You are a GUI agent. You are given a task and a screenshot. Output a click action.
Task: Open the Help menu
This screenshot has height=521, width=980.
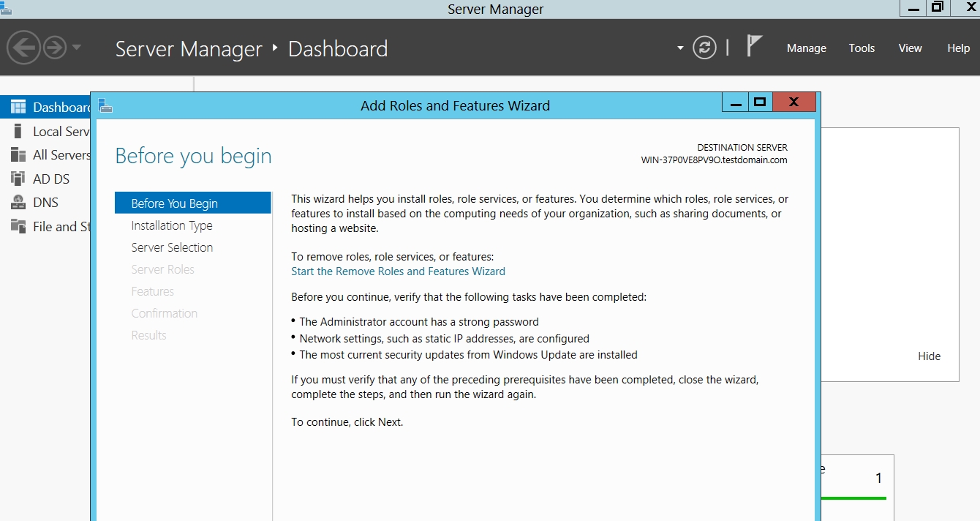[958, 48]
